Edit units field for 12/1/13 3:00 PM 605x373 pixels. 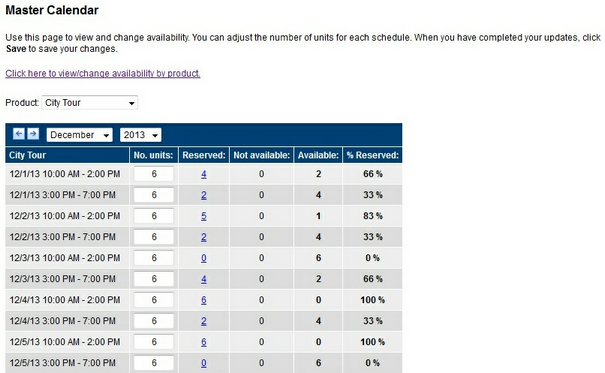[x=154, y=195]
